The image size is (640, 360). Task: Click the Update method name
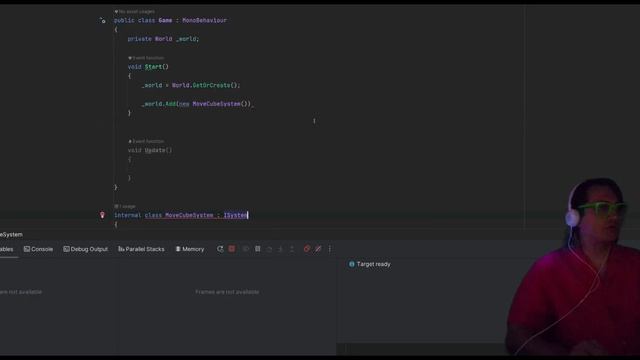click(155, 150)
